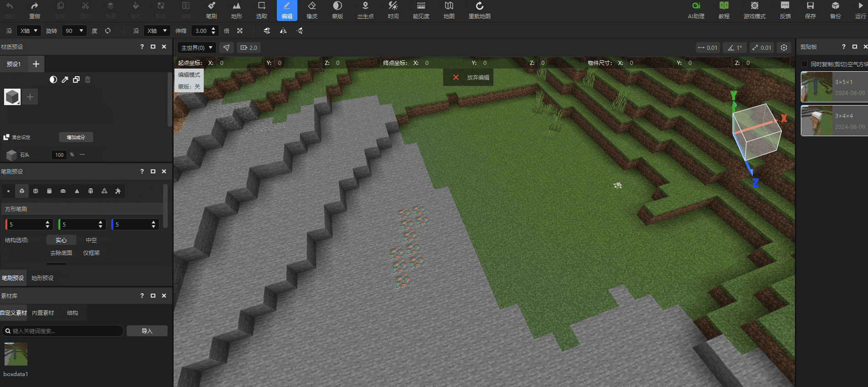
Task: Open the Mask (蒙版) tool
Action: click(x=337, y=10)
